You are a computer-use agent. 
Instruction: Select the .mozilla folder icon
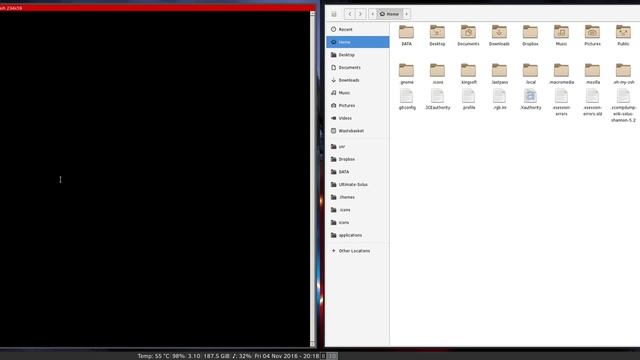pyautogui.click(x=592, y=70)
